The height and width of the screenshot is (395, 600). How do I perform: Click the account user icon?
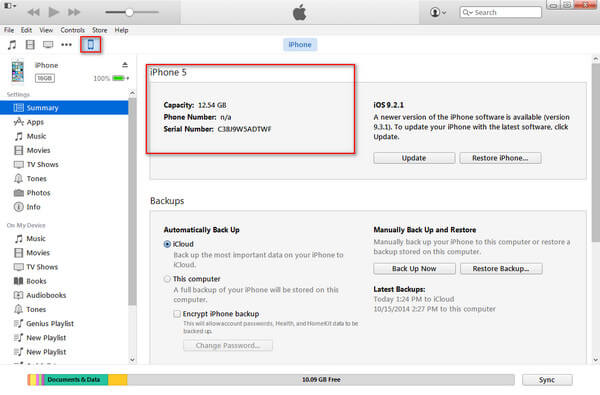click(438, 12)
